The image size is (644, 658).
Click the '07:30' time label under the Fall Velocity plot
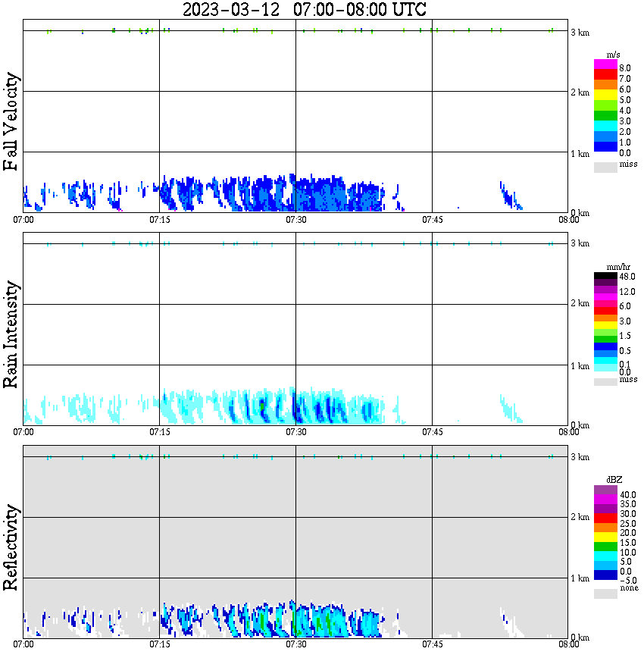(x=295, y=220)
